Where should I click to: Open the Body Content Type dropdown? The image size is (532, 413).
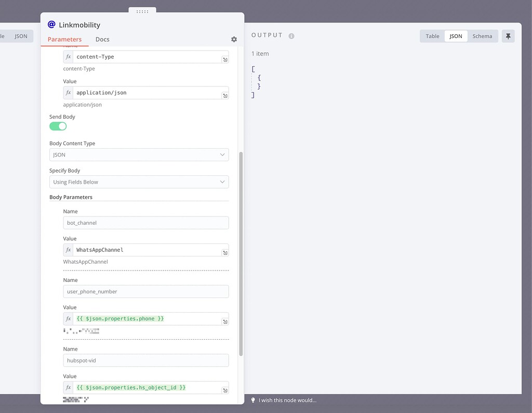[x=139, y=154]
